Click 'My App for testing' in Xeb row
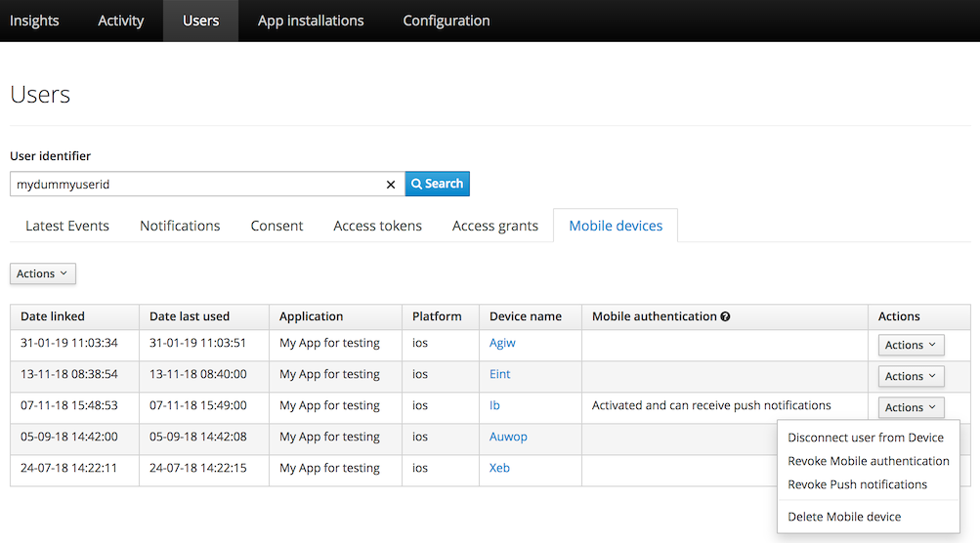 click(x=329, y=468)
